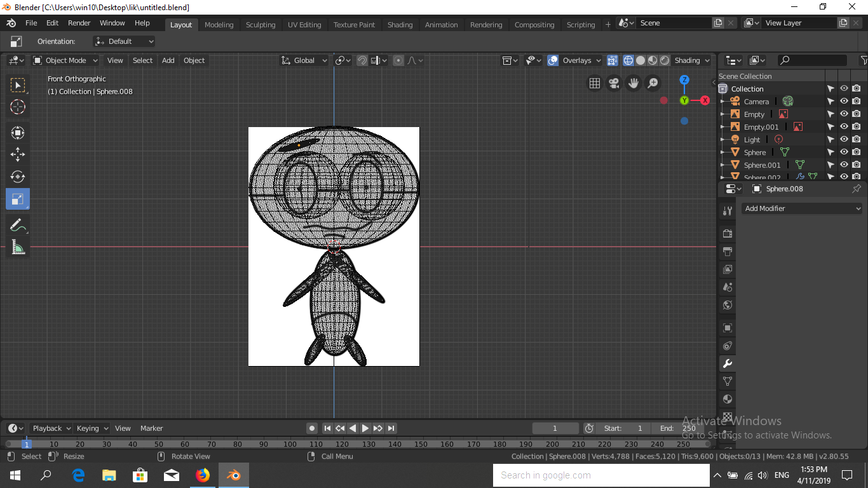Pick the Move tool

pos(18,154)
